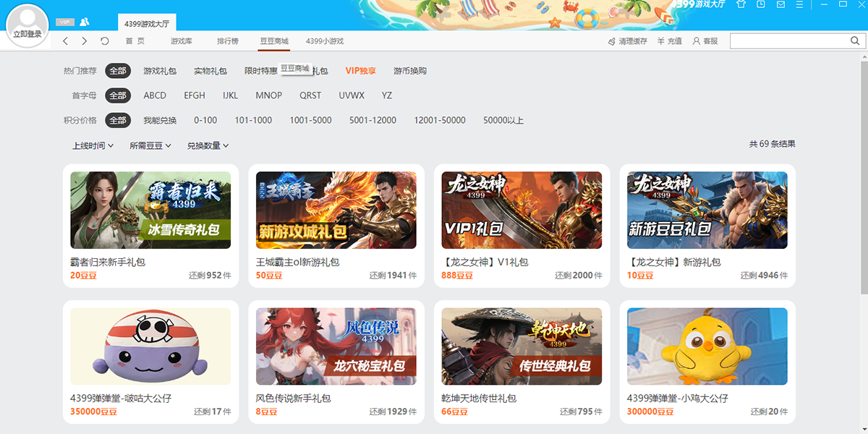The width and height of the screenshot is (868, 434).
Task: Click the 清理缓存 cache-cleaning broom icon
Action: point(613,41)
